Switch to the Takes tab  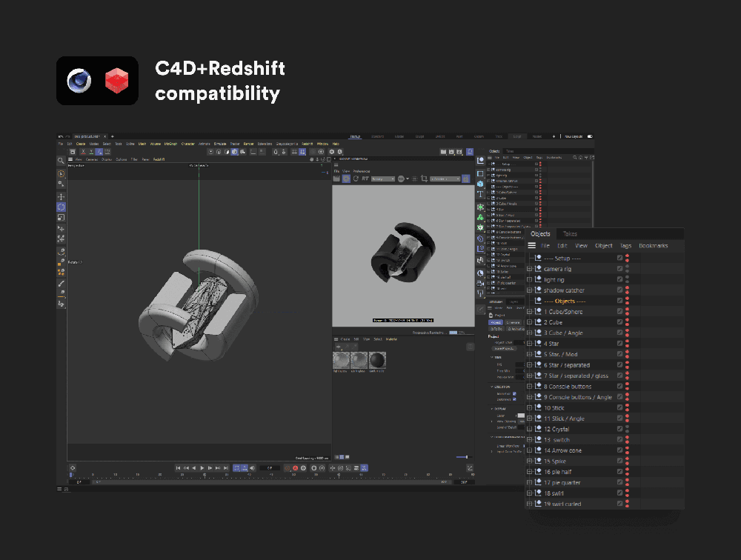[570, 233]
